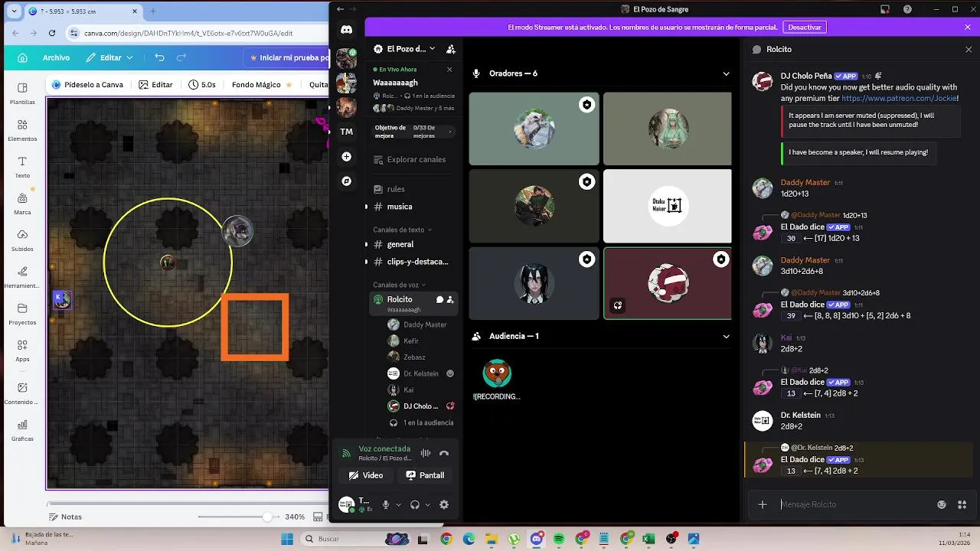
Task: Toggle Pantalla screen sharing
Action: coord(425,475)
